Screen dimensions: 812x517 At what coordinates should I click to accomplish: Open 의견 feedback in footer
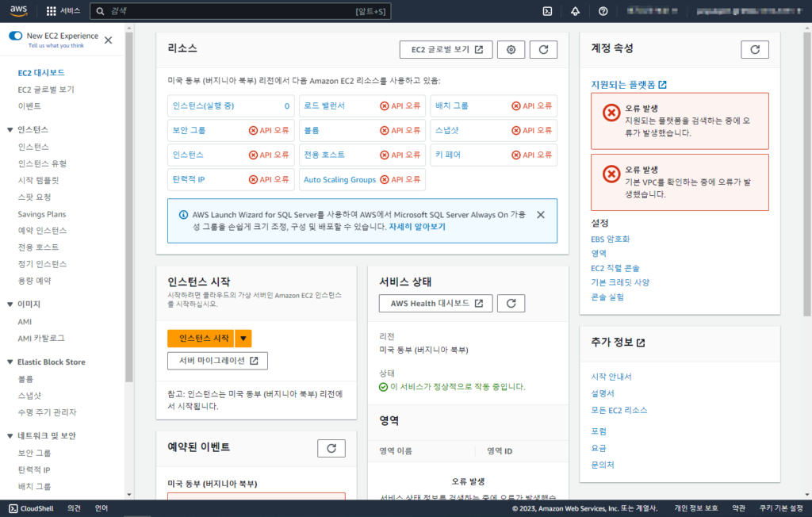(74, 509)
